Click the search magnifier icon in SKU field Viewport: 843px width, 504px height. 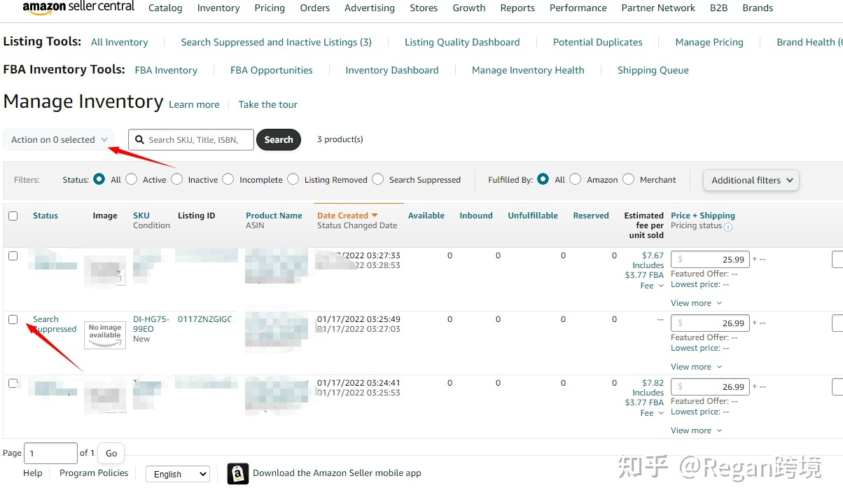point(139,140)
